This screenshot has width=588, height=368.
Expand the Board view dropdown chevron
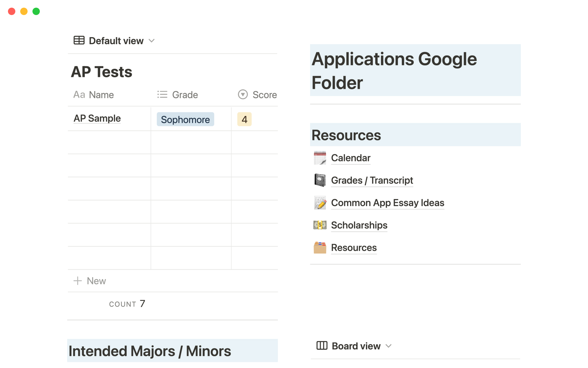tap(389, 346)
